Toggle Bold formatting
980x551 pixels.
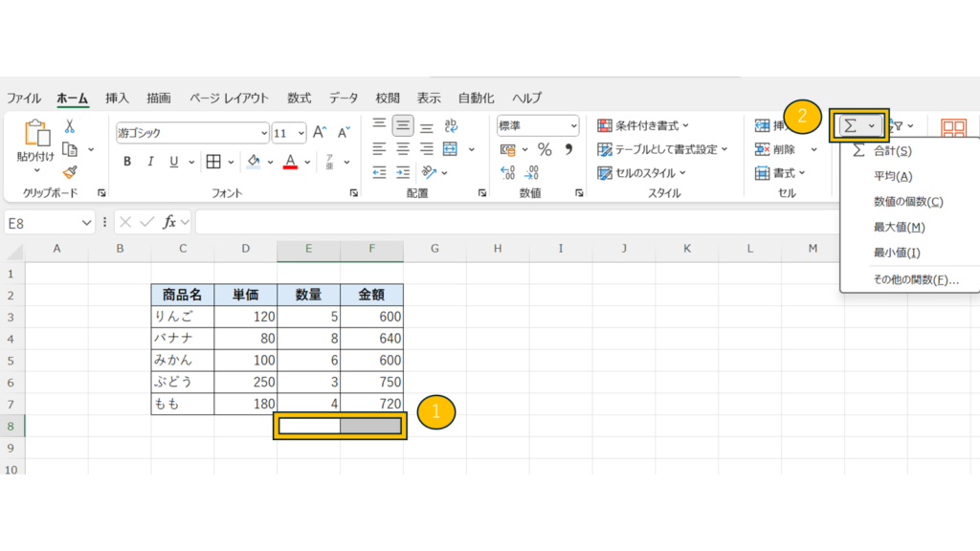127,162
